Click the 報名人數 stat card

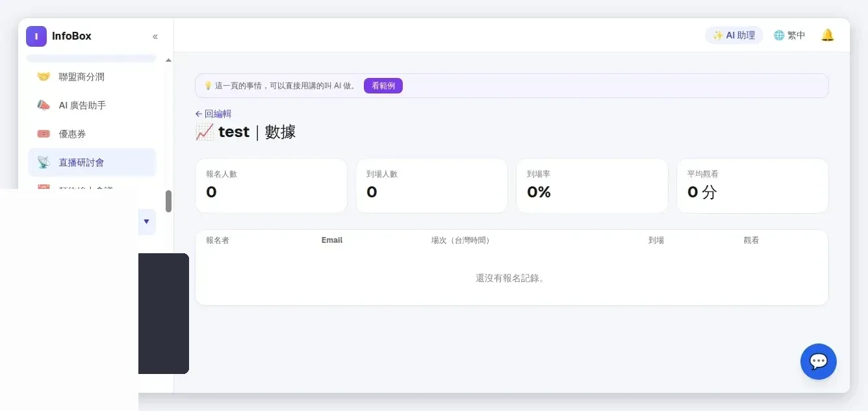tap(271, 186)
